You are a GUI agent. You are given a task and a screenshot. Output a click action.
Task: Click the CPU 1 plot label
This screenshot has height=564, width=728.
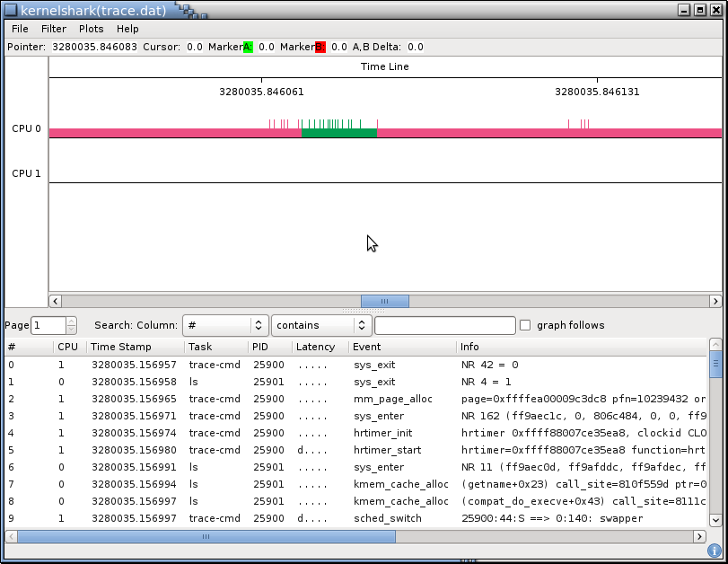26,173
